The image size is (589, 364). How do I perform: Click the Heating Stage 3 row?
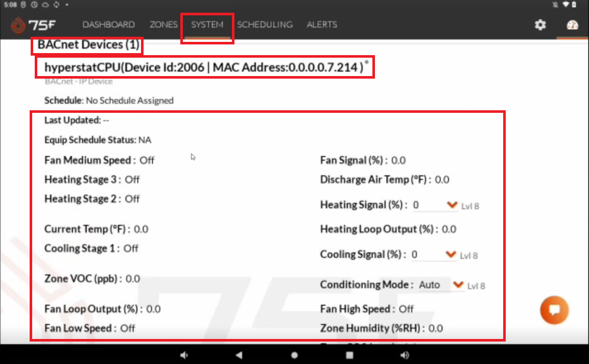92,180
